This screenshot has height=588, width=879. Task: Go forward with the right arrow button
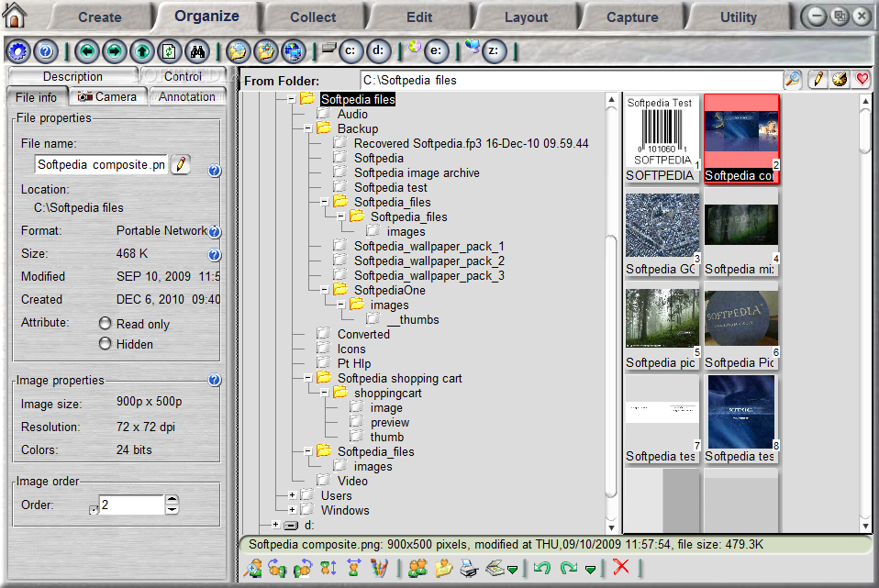click(x=115, y=52)
